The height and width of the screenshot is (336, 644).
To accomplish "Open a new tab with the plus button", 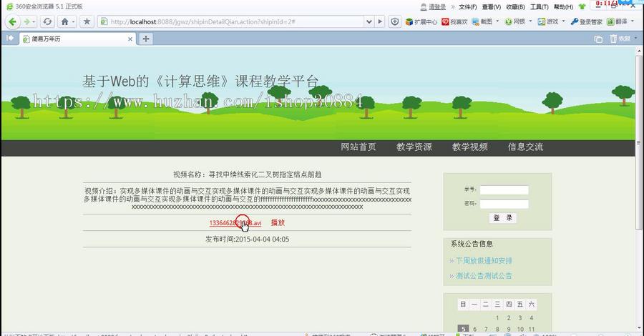I will (145, 39).
